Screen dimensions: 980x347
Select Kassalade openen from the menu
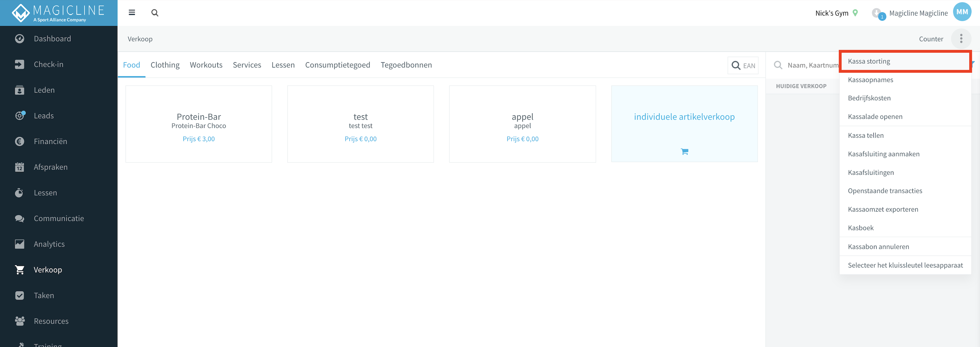(905, 117)
